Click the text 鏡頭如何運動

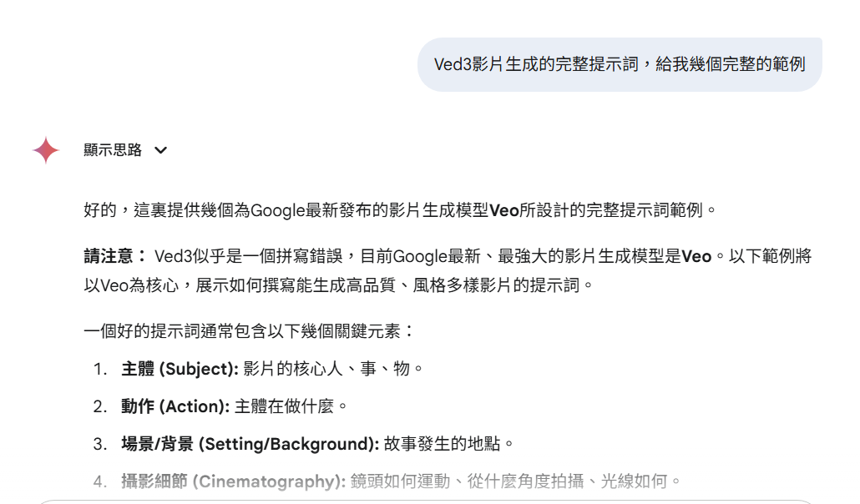(x=400, y=481)
